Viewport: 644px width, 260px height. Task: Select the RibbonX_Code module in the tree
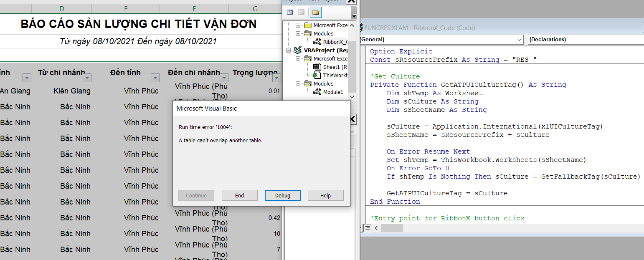point(335,42)
